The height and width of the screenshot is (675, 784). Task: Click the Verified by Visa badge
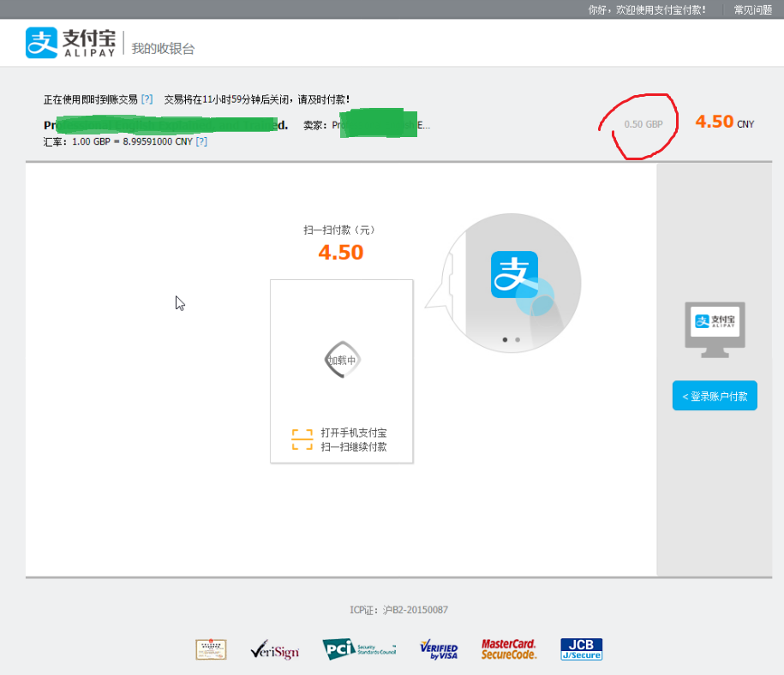(x=439, y=649)
